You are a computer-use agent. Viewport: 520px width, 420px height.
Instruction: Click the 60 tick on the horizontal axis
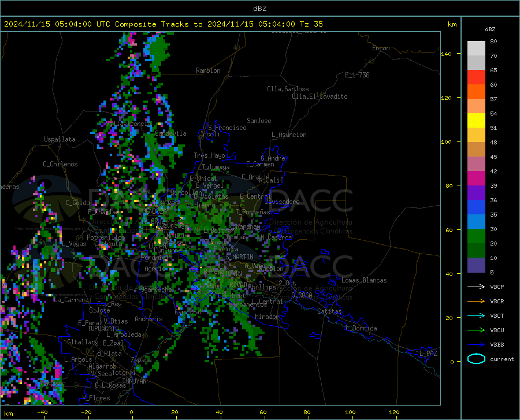point(263,412)
